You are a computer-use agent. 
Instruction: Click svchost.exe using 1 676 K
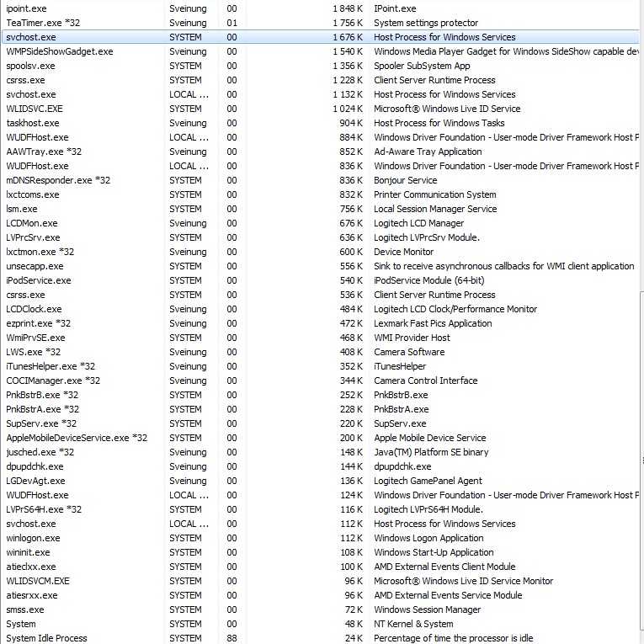point(321,37)
